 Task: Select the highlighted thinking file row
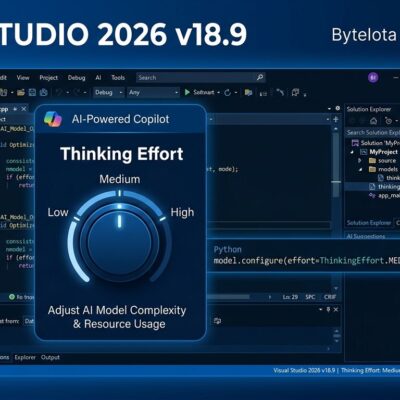[x=372, y=187]
